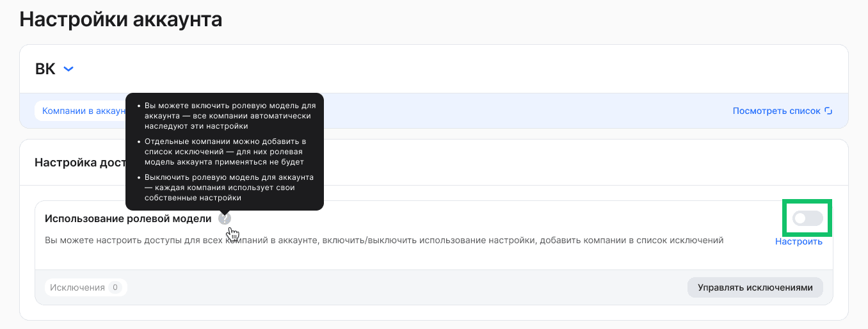Expand the ВК account dropdown chevron
Screen dimensions: 868x329
[x=68, y=69]
